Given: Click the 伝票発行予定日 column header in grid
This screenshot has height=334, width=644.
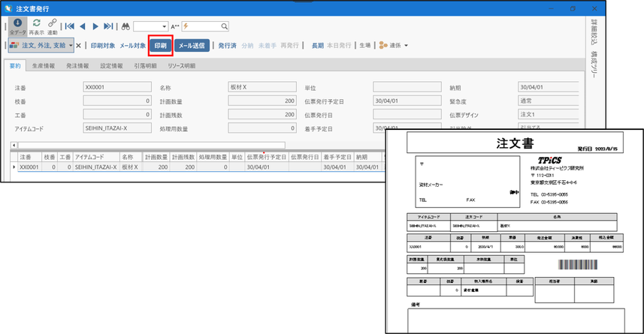Looking at the screenshot, I should point(267,157).
